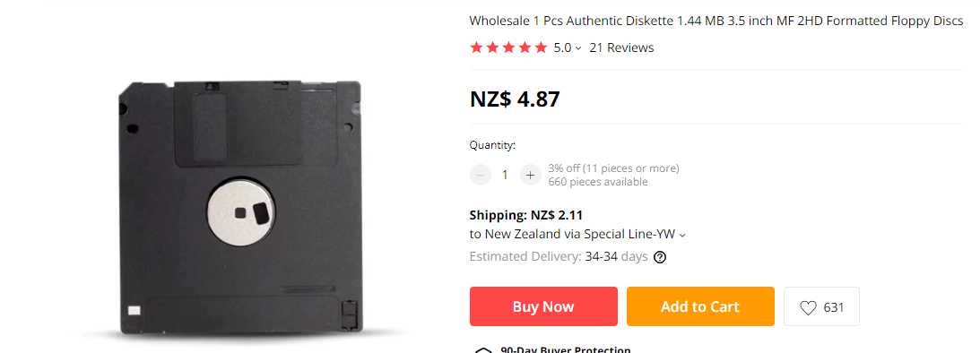980x353 pixels.
Task: Open the floppy disk product image
Action: (240, 207)
